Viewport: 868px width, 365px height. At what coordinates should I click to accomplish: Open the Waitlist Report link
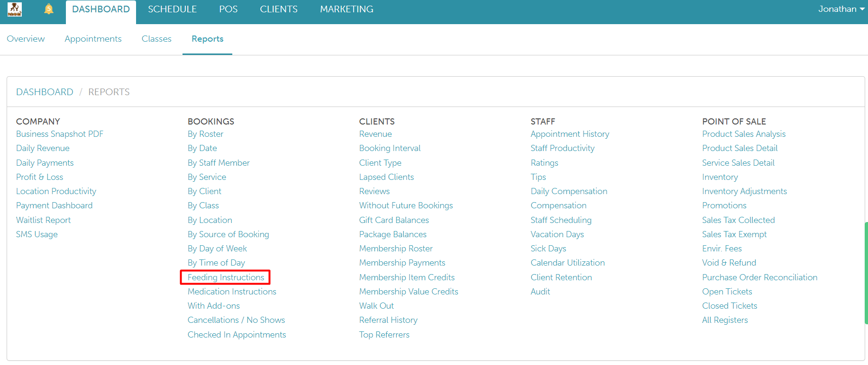(x=43, y=220)
